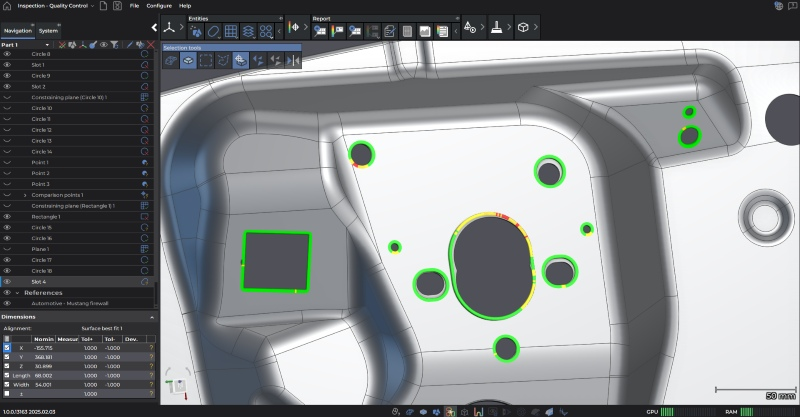The width and height of the screenshot is (800, 417).
Task: Show Circle 10 via its visibility toggle
Action: (x=7, y=108)
